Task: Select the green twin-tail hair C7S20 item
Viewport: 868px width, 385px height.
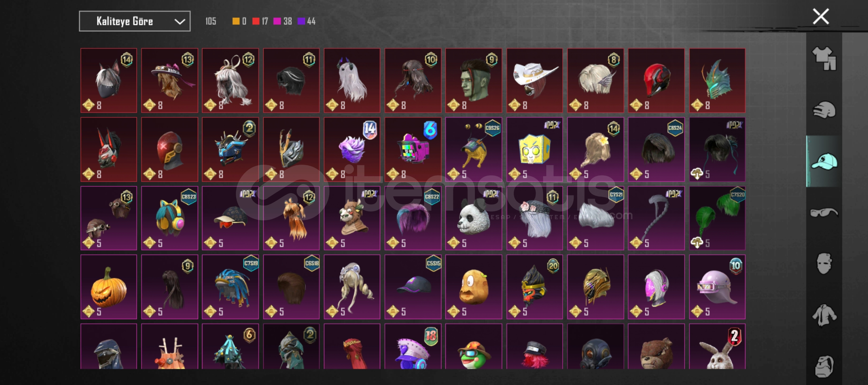Action: pyautogui.click(x=717, y=218)
